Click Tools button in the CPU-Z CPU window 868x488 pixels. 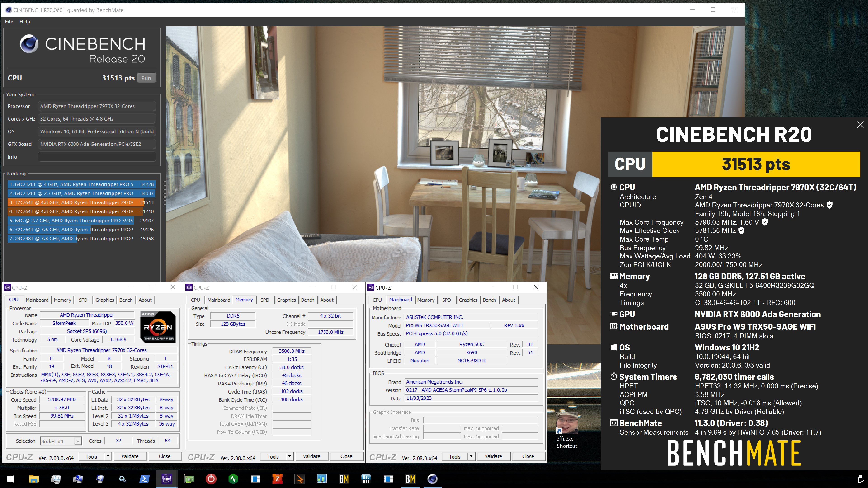click(x=91, y=456)
